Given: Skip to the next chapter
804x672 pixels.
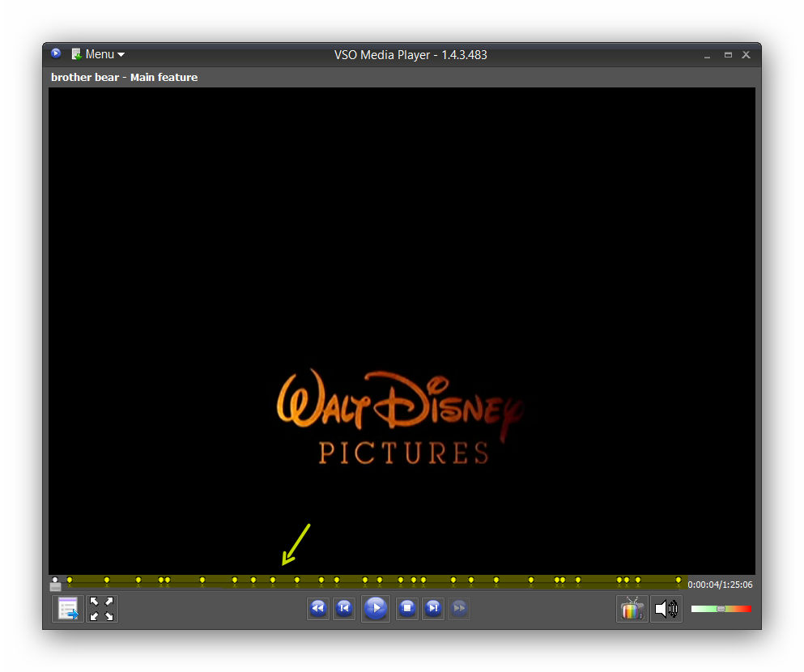Looking at the screenshot, I should coord(433,608).
